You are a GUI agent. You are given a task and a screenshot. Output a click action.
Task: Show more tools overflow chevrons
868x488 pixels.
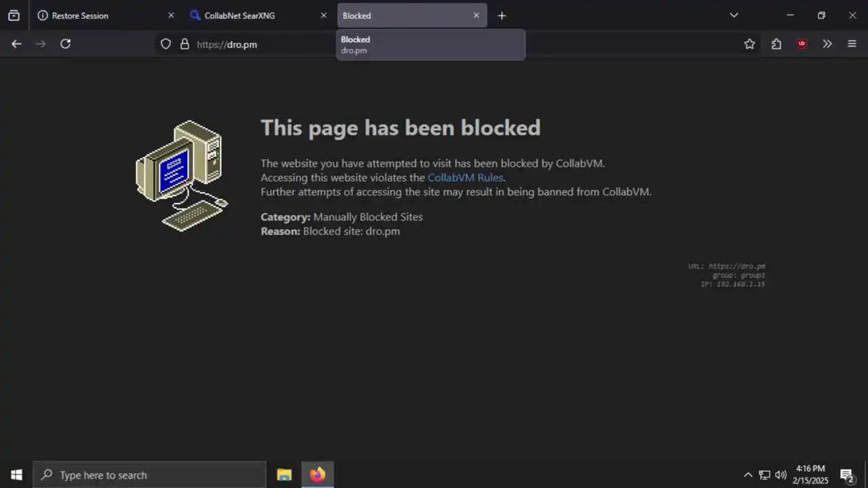coord(827,44)
